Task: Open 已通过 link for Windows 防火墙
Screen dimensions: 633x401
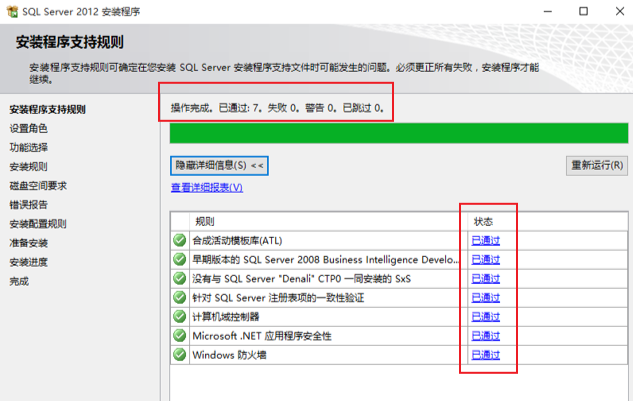Action: tap(486, 355)
